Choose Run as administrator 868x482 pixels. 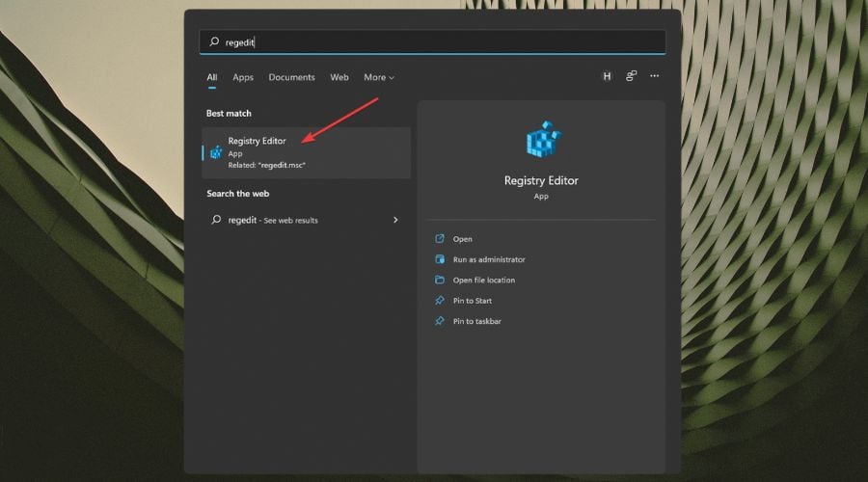[489, 259]
